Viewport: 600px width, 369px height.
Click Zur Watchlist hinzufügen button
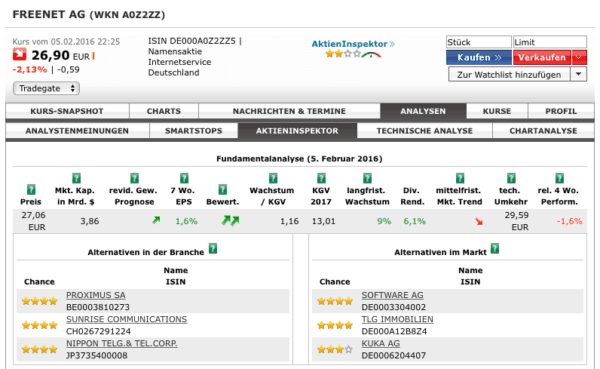tap(509, 74)
